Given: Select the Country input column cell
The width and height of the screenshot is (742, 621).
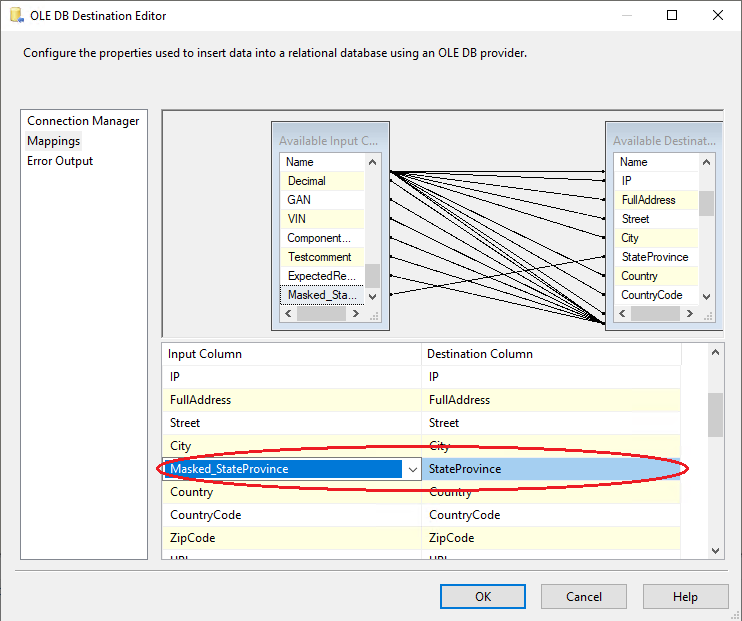Looking at the screenshot, I should click(290, 492).
